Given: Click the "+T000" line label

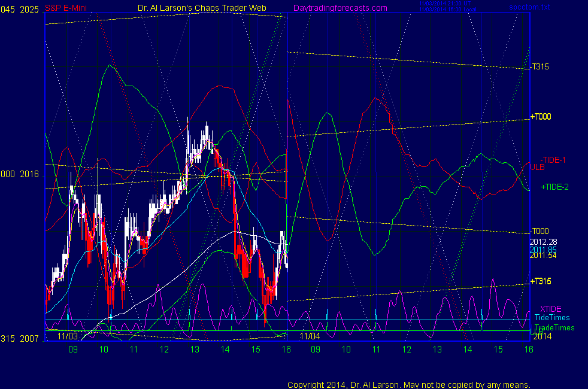Looking at the screenshot, I should tap(541, 117).
